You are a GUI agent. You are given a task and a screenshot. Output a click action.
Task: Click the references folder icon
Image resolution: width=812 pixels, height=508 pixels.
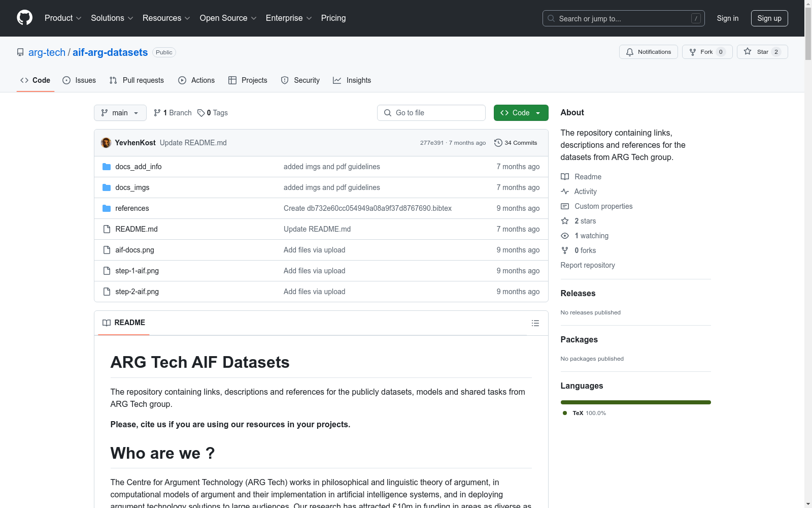tap(107, 208)
